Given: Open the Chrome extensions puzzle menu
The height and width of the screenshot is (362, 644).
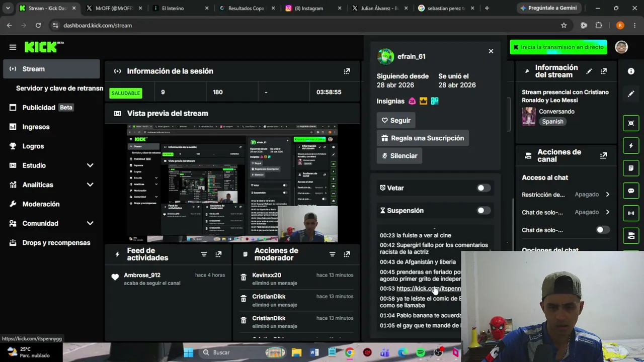Looking at the screenshot, I should pos(599,25).
